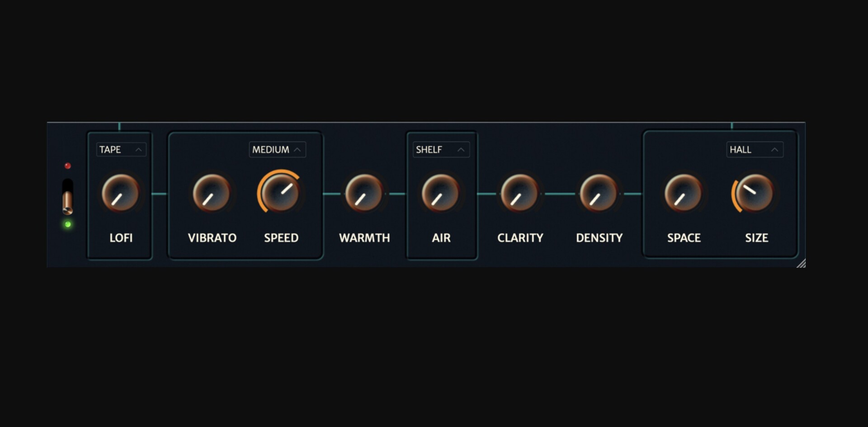Click the AIR knob
868x427 pixels.
click(440, 193)
